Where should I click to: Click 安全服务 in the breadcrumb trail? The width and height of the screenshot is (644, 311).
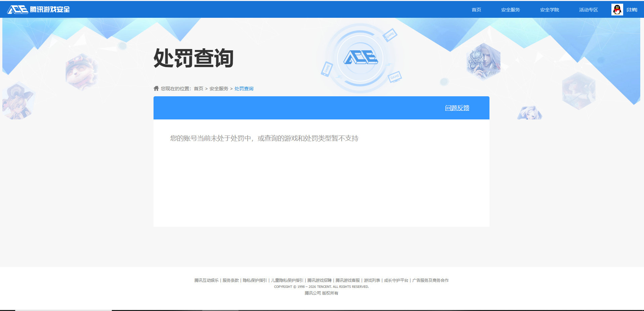(218, 88)
